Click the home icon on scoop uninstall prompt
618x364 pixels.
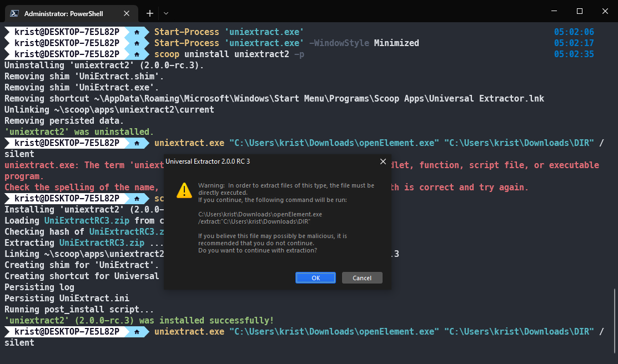click(137, 54)
